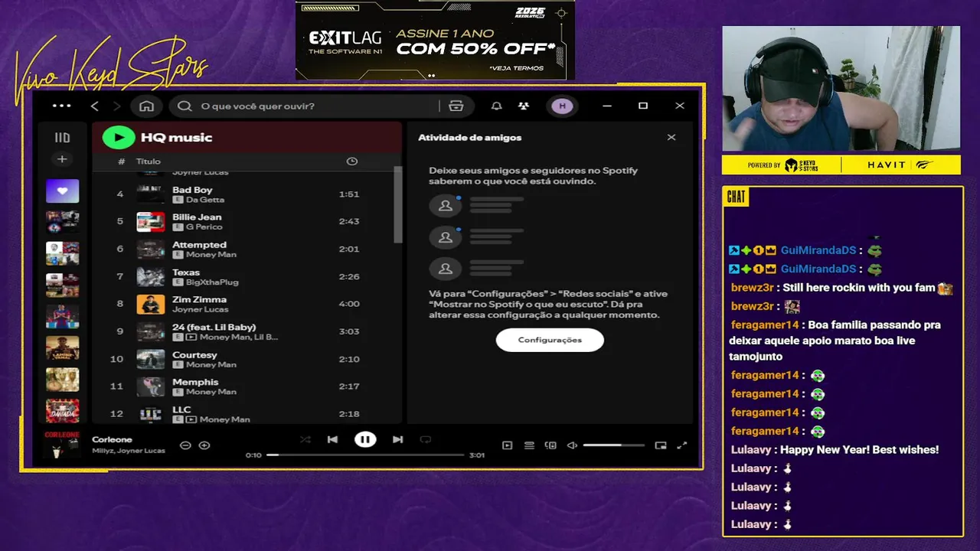
Task: Open the Liked Songs heart tile
Action: [62, 191]
